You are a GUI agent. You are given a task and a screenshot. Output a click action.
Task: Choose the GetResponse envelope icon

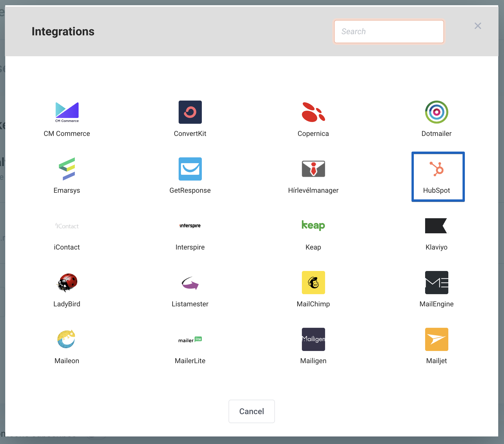tap(190, 169)
